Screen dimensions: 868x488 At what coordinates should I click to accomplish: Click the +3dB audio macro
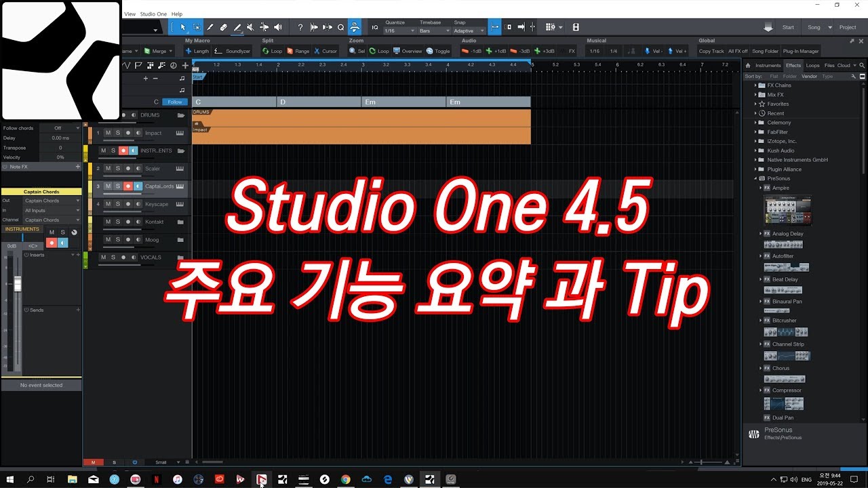pos(545,51)
